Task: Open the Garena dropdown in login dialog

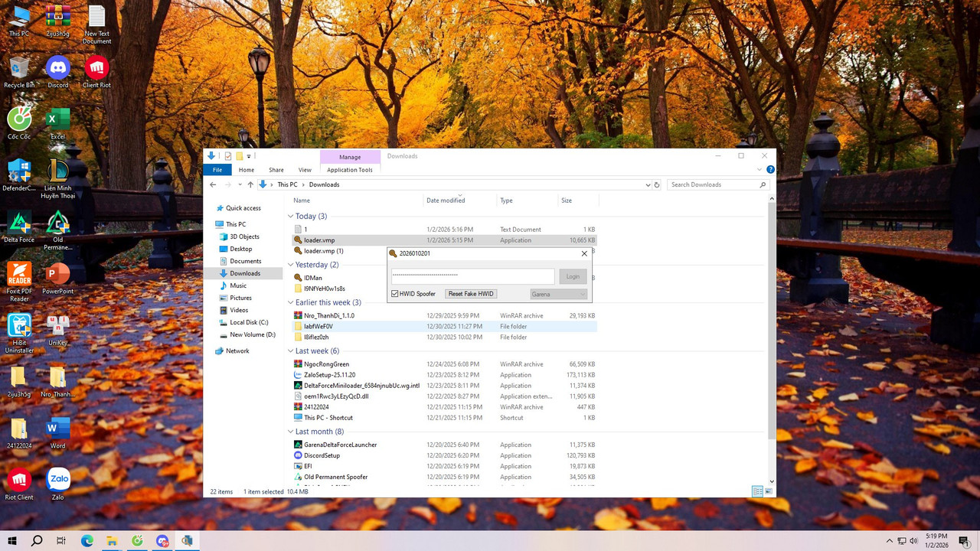Action: click(x=558, y=294)
